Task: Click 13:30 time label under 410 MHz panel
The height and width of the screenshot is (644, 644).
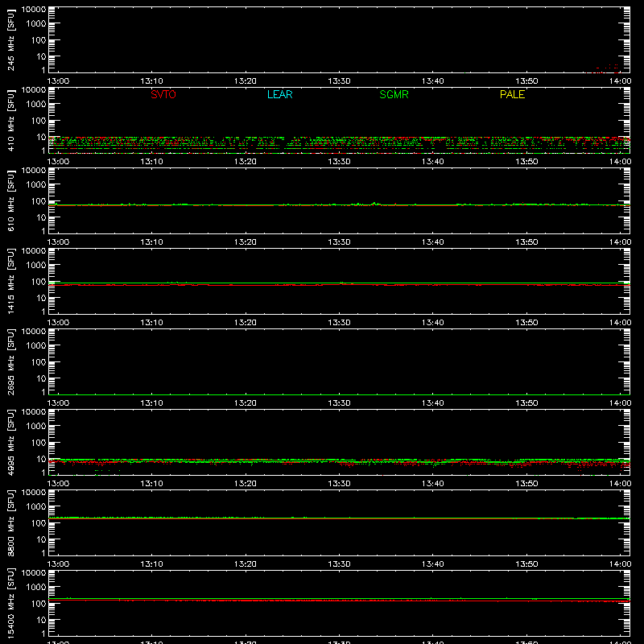Action: pos(339,162)
